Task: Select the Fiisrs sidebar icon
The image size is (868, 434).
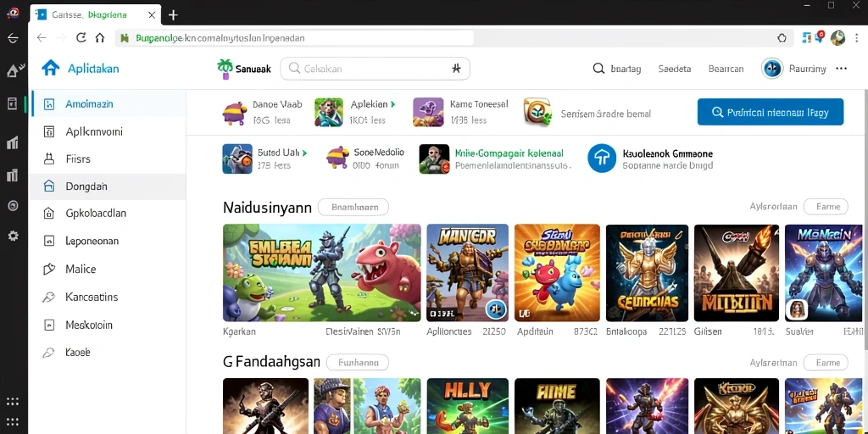Action: coord(48,159)
